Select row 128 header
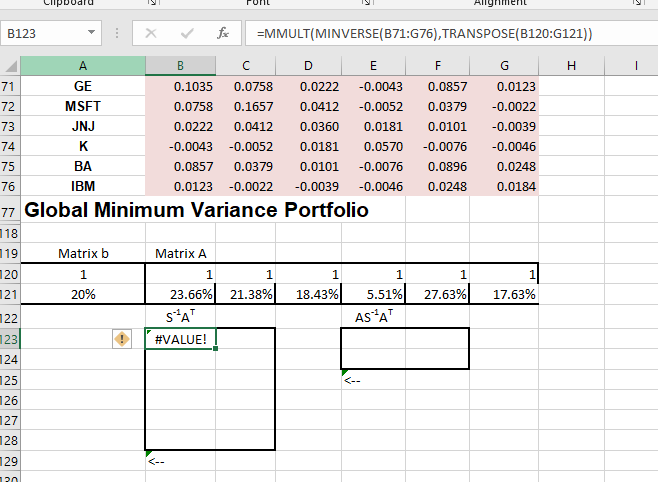The height and width of the screenshot is (482, 658). tap(9, 440)
